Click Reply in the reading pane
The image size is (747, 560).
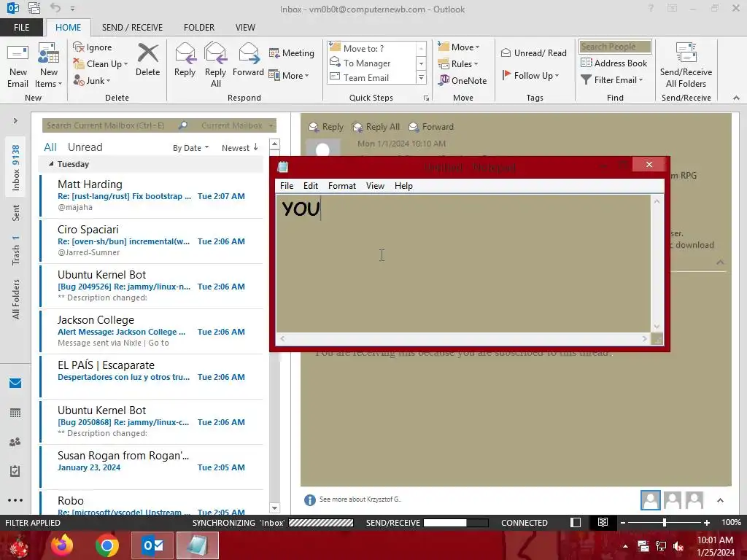[326, 127]
